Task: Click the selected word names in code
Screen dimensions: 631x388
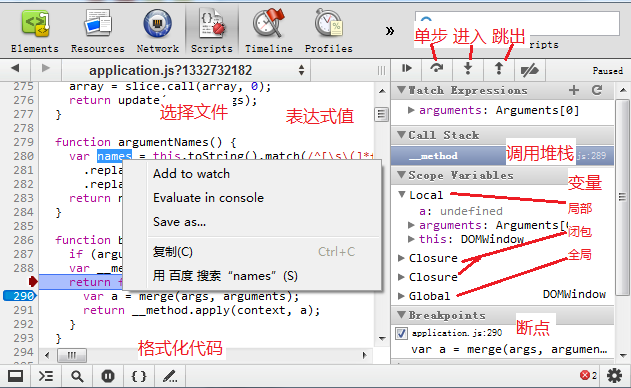Action: [x=114, y=156]
